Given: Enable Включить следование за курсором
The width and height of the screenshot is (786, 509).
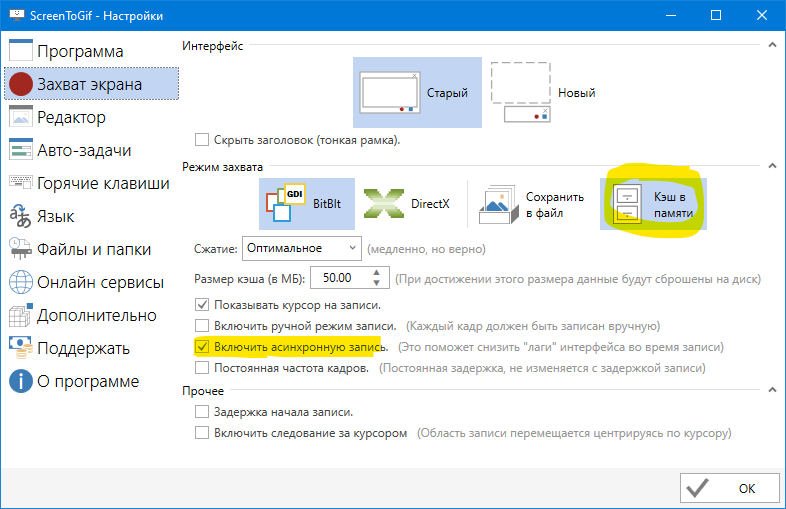Looking at the screenshot, I should 202,432.
